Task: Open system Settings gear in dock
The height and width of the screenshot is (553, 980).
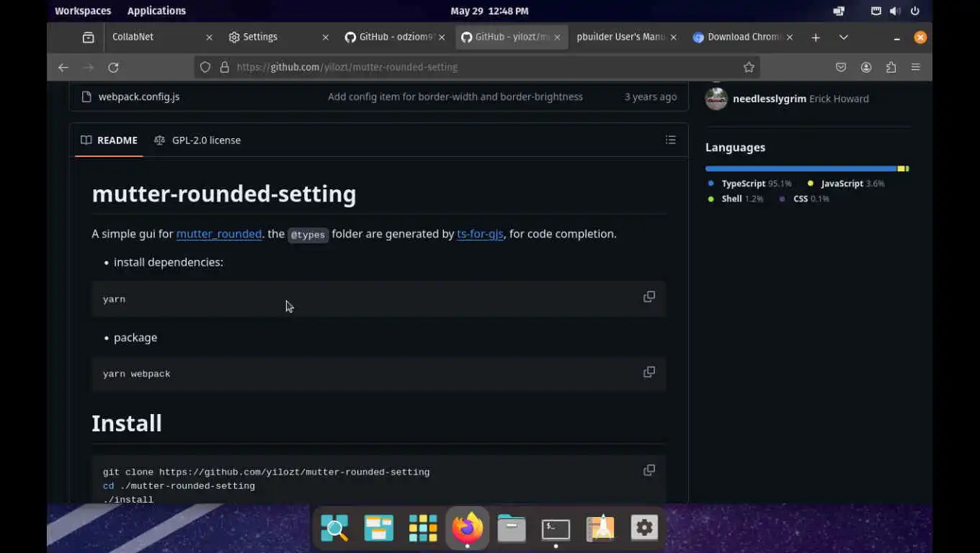Action: (x=644, y=529)
